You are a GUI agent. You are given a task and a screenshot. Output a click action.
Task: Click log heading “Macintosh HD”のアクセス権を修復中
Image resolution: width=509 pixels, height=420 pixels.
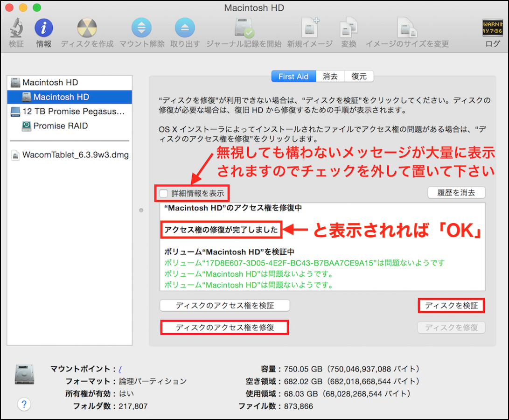point(233,208)
